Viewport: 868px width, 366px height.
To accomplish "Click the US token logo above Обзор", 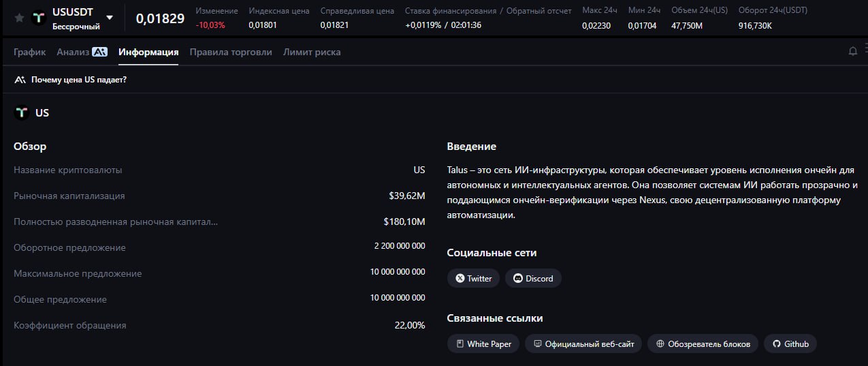I will (x=22, y=113).
